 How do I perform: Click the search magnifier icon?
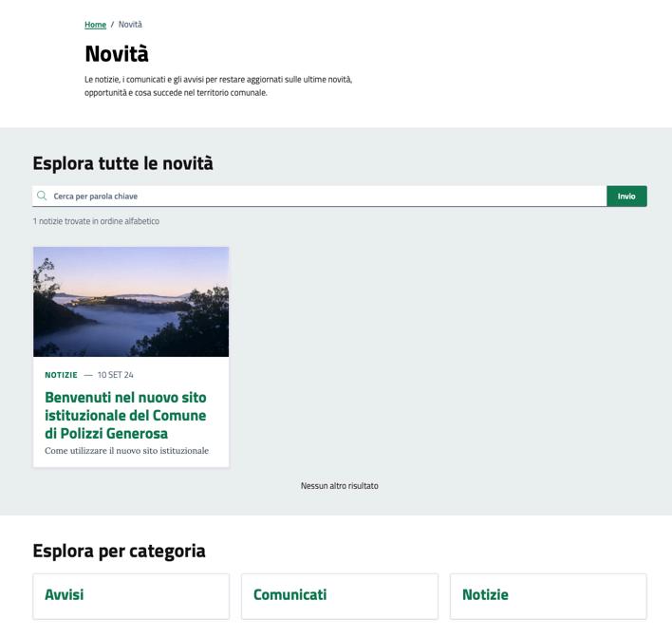tap(42, 196)
